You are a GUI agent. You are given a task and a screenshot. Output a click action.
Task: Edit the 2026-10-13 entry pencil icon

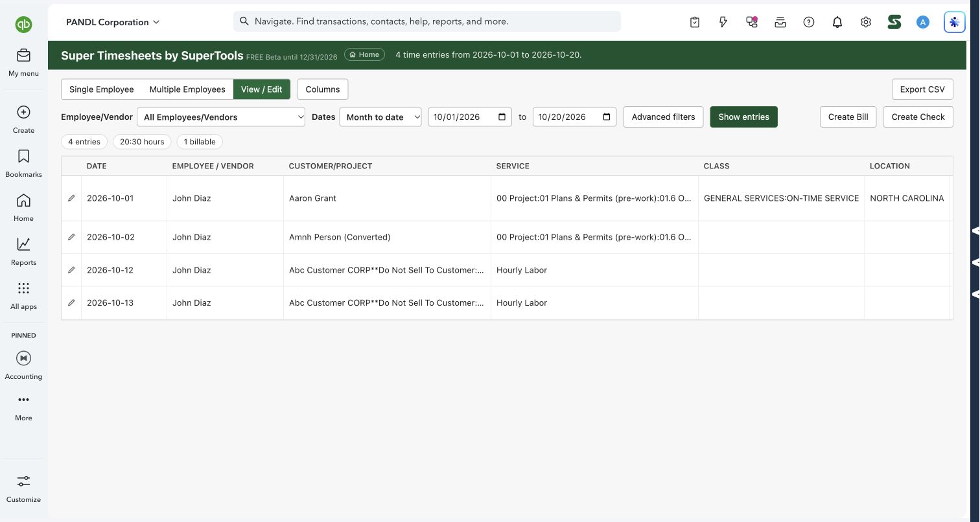pos(71,302)
